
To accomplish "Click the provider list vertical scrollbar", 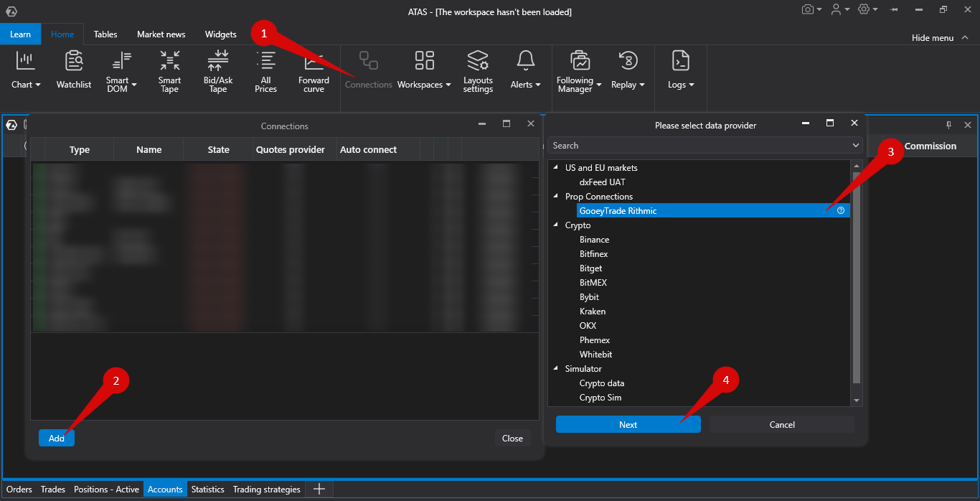I will (856, 277).
